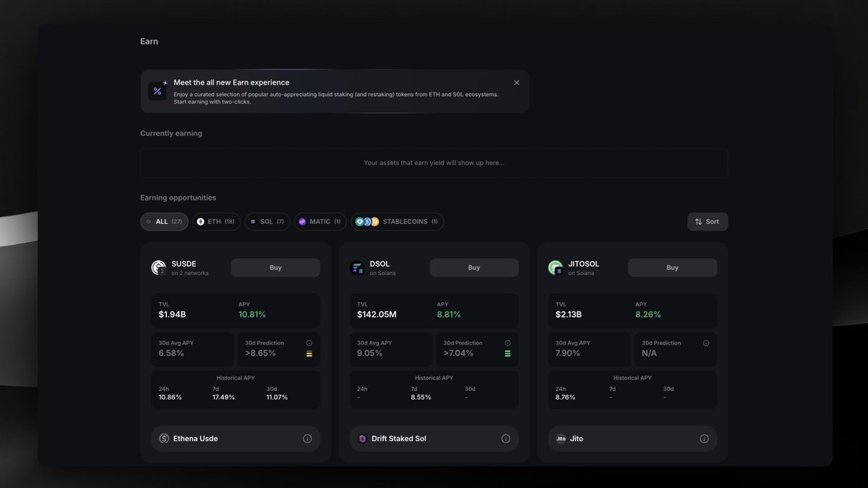868x488 pixels.
Task: Filter opportunities by ETH (18)
Action: click(216, 222)
